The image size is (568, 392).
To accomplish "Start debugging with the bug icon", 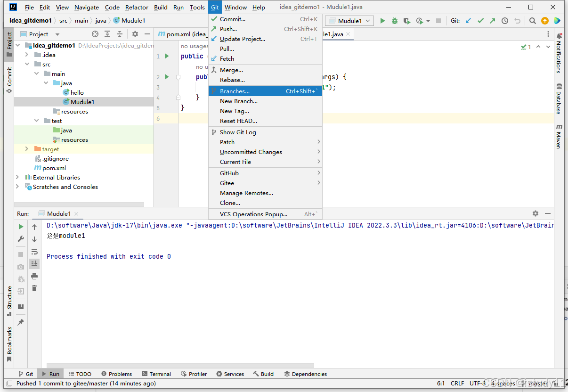I will (395, 21).
